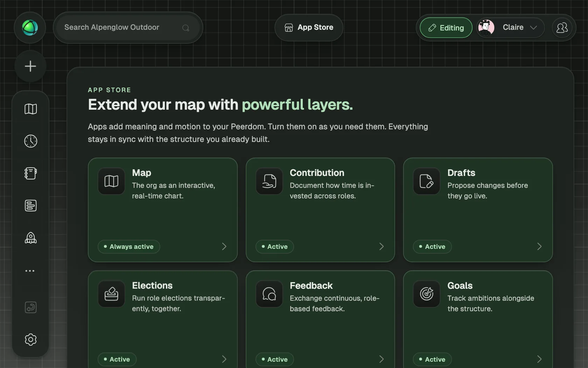588x368 pixels.
Task: Click Always active badge on Map card
Action: tap(129, 247)
